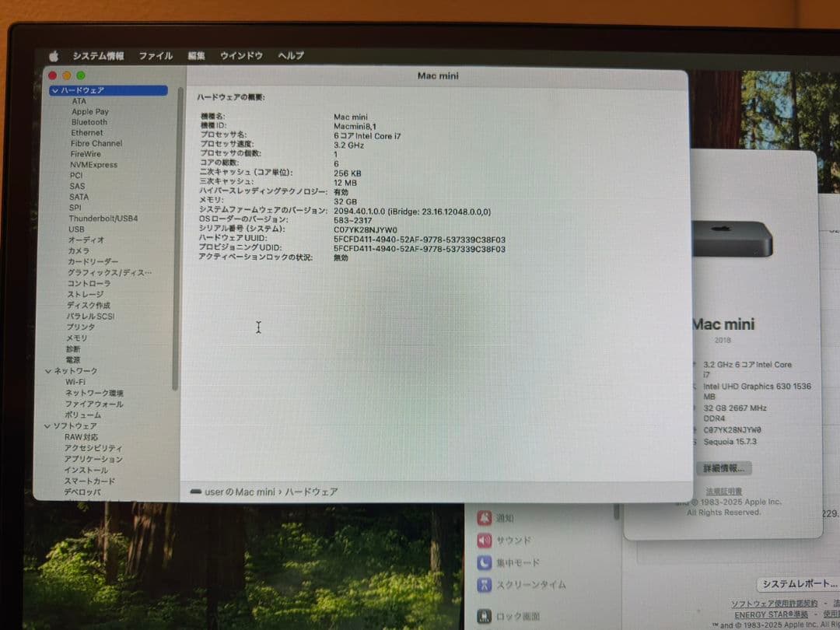Select Wi-Fi under ネットワーク
Image resolution: width=840 pixels, height=630 pixels.
pyautogui.click(x=76, y=382)
